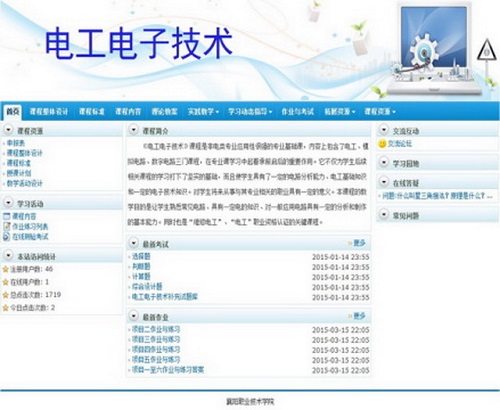Collapse the 课程资源 panel arrow
500x410 pixels.
pyautogui.click(x=8, y=130)
